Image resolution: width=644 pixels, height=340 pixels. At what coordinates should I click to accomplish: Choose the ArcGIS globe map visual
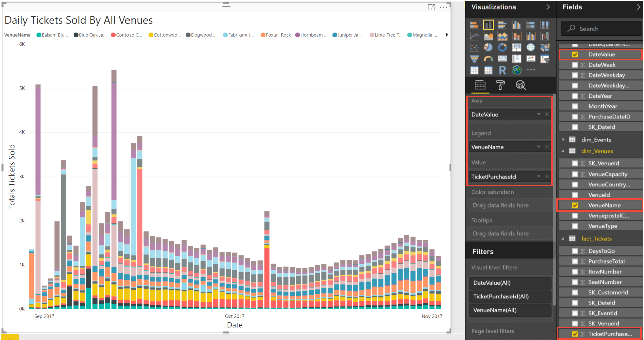517,70
